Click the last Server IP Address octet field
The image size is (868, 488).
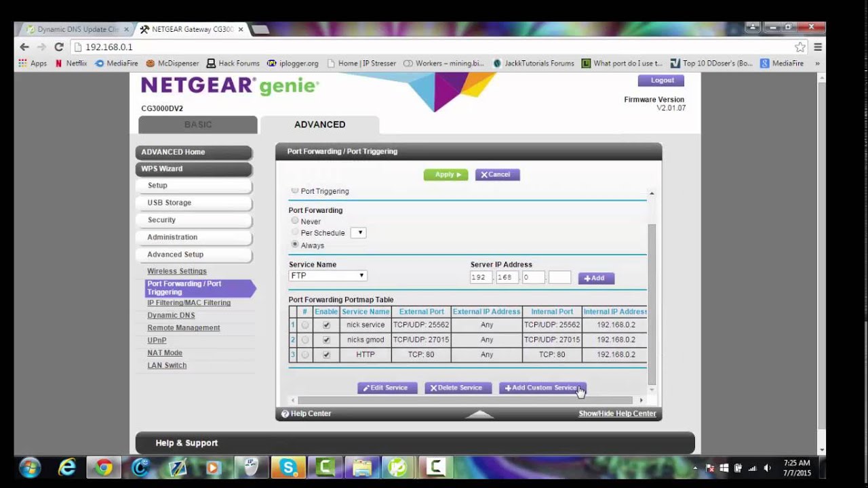[559, 277]
